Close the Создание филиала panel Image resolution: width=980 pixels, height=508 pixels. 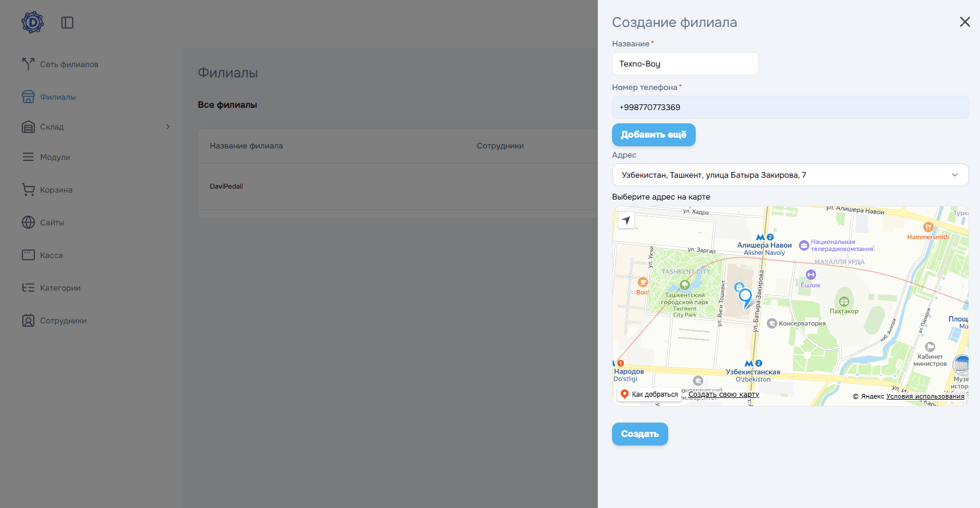coord(965,22)
